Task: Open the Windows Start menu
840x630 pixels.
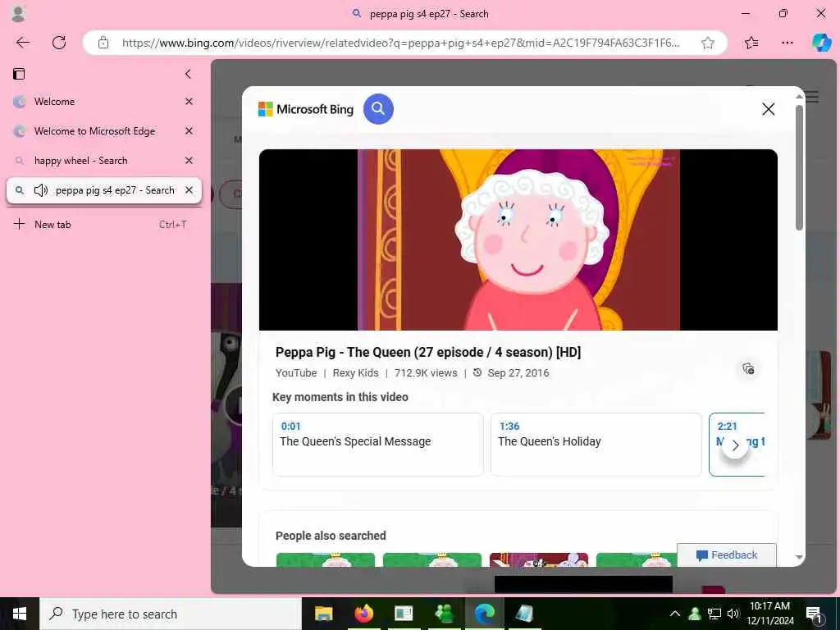Action: pos(20,614)
